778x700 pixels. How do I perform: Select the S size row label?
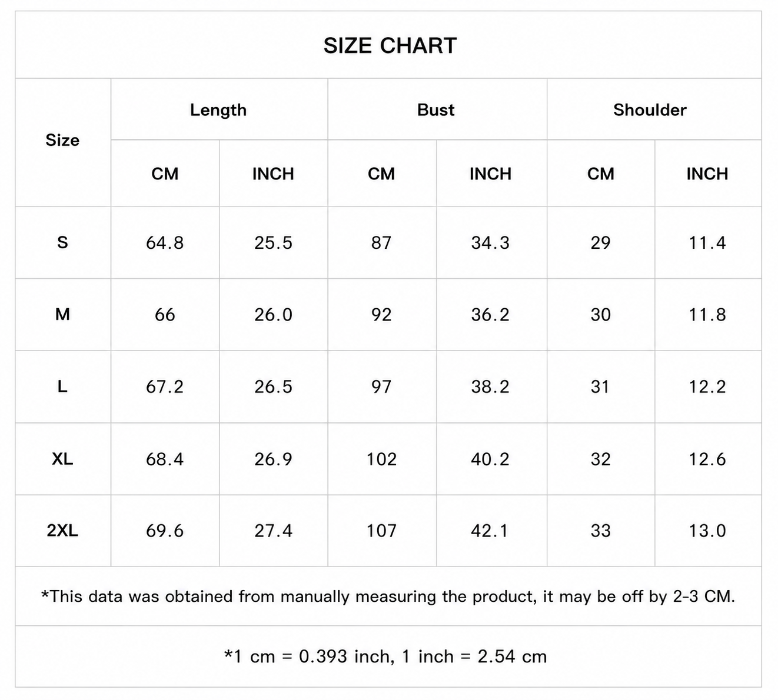pyautogui.click(x=62, y=242)
